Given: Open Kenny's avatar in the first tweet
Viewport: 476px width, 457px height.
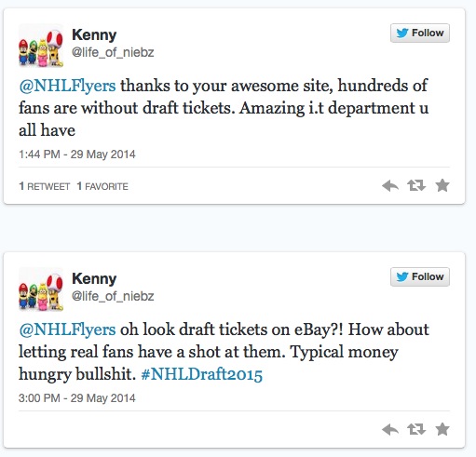Looking at the screenshot, I should [x=41, y=46].
